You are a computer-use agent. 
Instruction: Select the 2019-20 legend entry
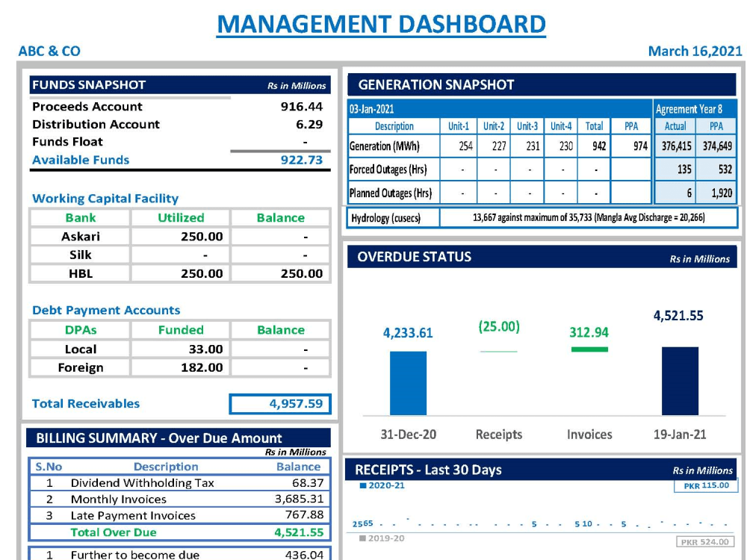382,538
